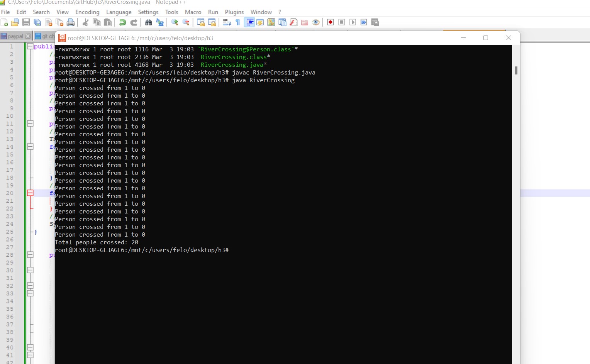Open the Function List panel icon
The width and height of the screenshot is (590, 364).
click(293, 22)
